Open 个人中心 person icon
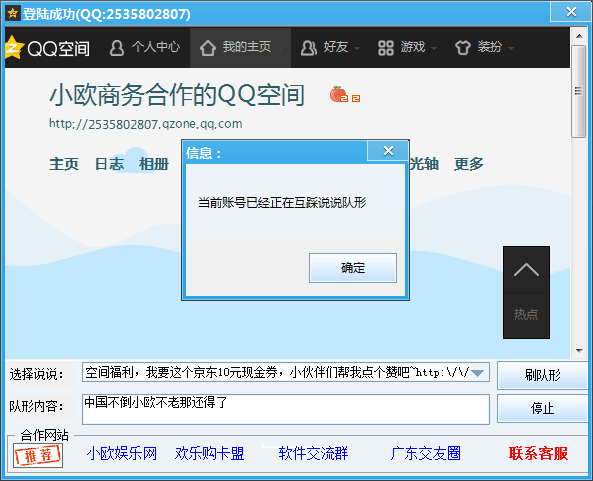This screenshot has height=481, width=593. [117, 48]
